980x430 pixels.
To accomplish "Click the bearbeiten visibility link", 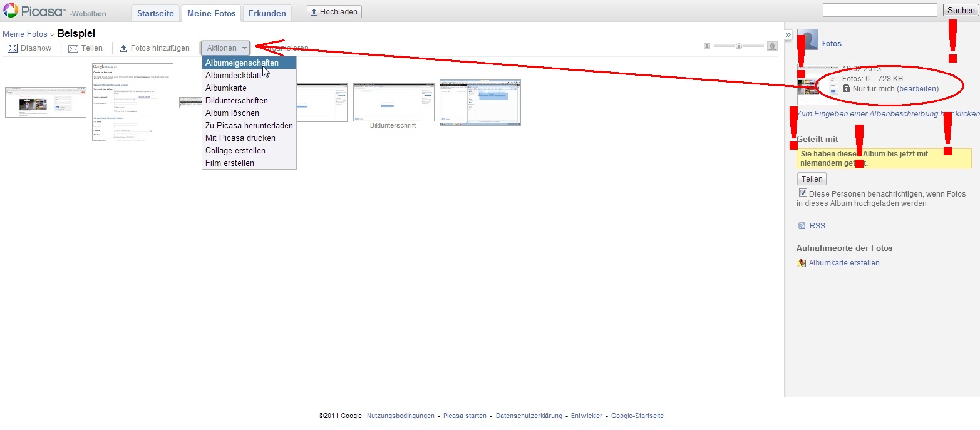I will tap(917, 89).
